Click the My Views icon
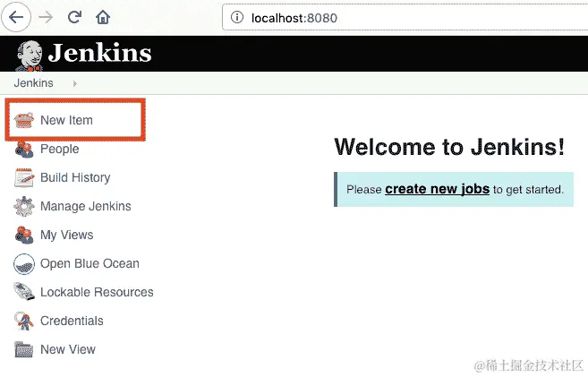The height and width of the screenshot is (377, 588). click(24, 235)
